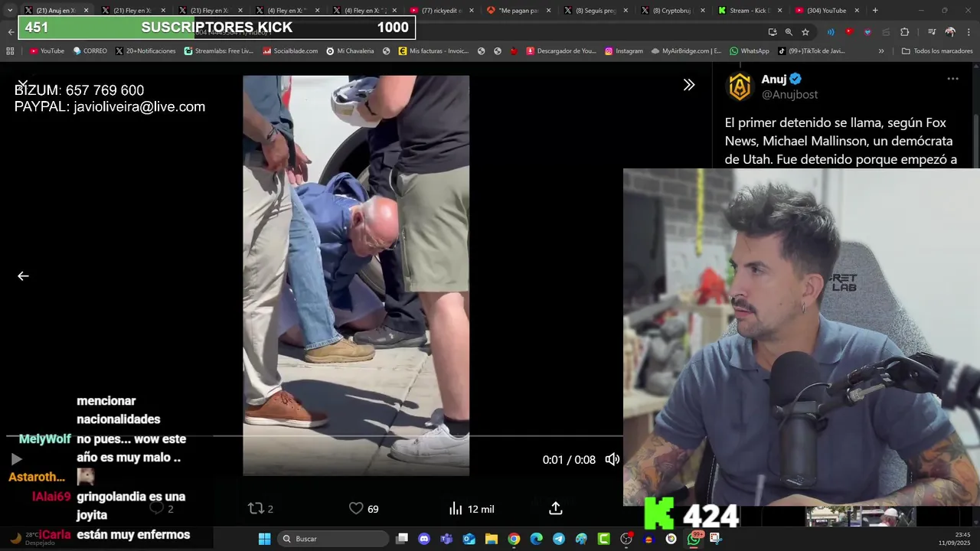Switch to the '(77) rickyedit' YouTube tab
This screenshot has height=551, width=980.
(x=440, y=11)
